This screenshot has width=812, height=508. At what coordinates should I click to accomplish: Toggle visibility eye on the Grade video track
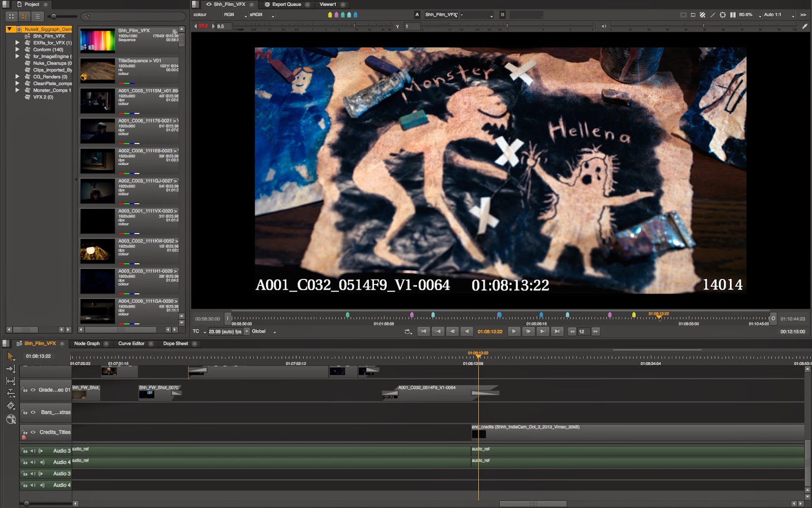(x=32, y=390)
